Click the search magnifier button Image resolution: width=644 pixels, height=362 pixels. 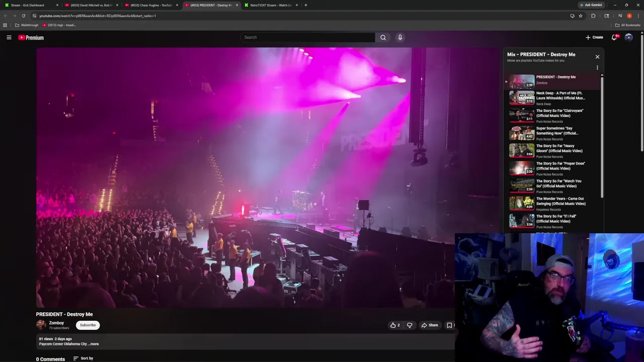[383, 37]
